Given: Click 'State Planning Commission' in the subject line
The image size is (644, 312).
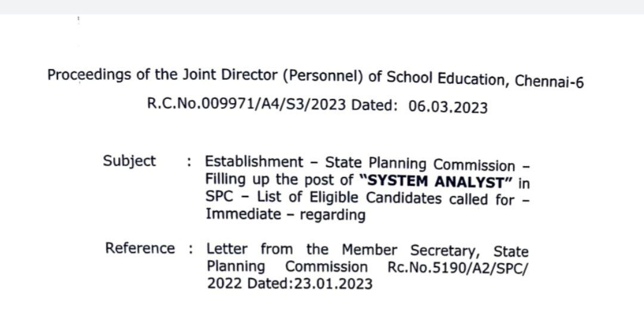Looking at the screenshot, I should [420, 164].
